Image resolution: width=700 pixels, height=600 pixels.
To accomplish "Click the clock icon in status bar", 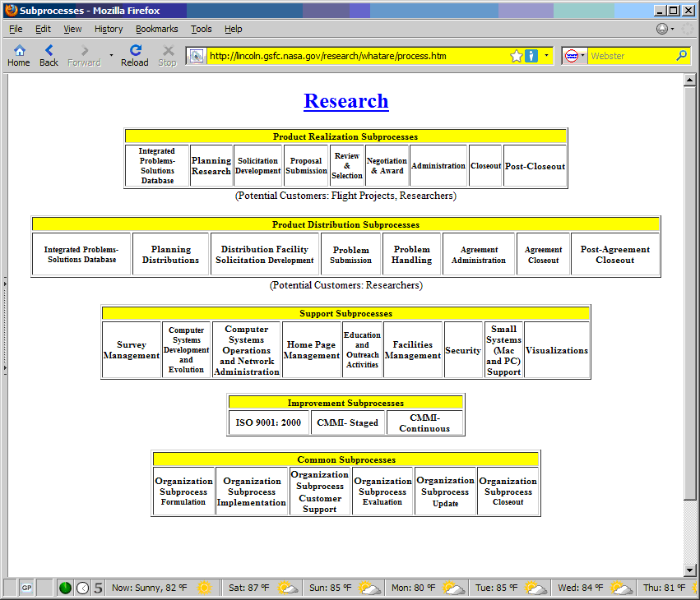I will [x=82, y=588].
